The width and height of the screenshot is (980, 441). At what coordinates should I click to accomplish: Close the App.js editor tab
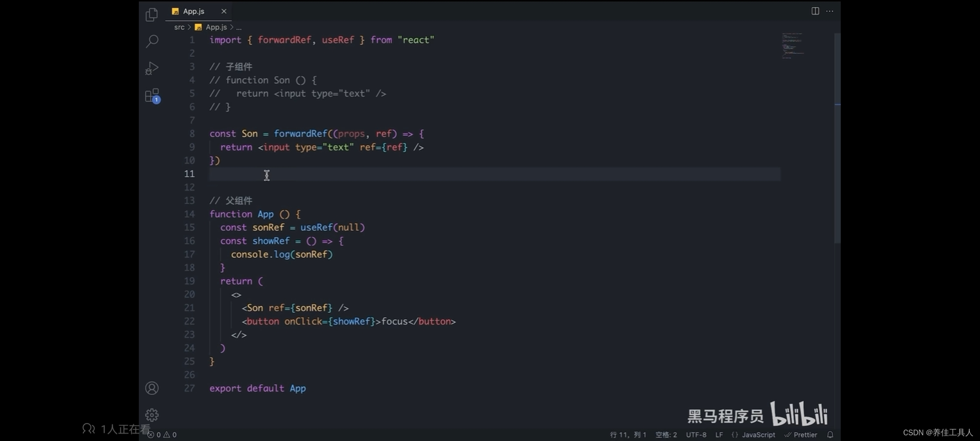click(x=224, y=11)
